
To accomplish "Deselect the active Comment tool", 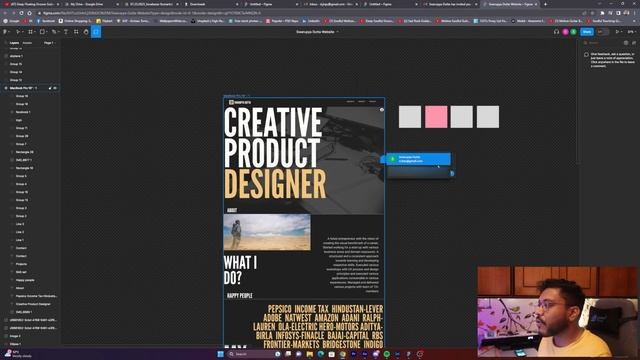I will point(96,32).
